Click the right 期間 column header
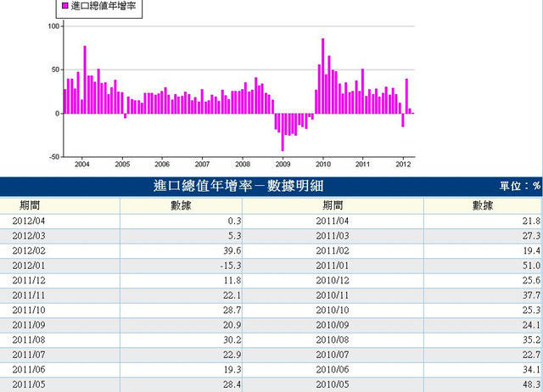The width and height of the screenshot is (543, 392). (333, 205)
